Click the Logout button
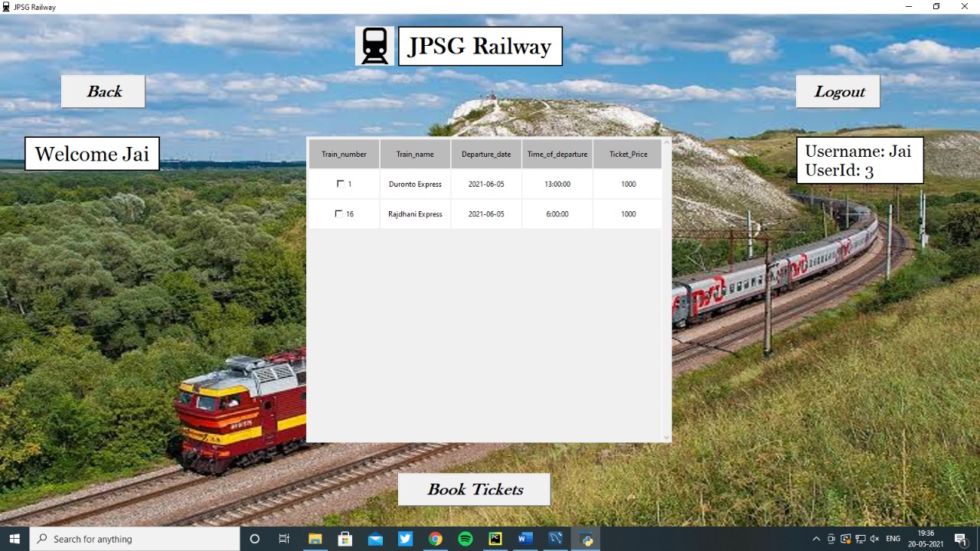The height and width of the screenshot is (551, 980). [838, 91]
